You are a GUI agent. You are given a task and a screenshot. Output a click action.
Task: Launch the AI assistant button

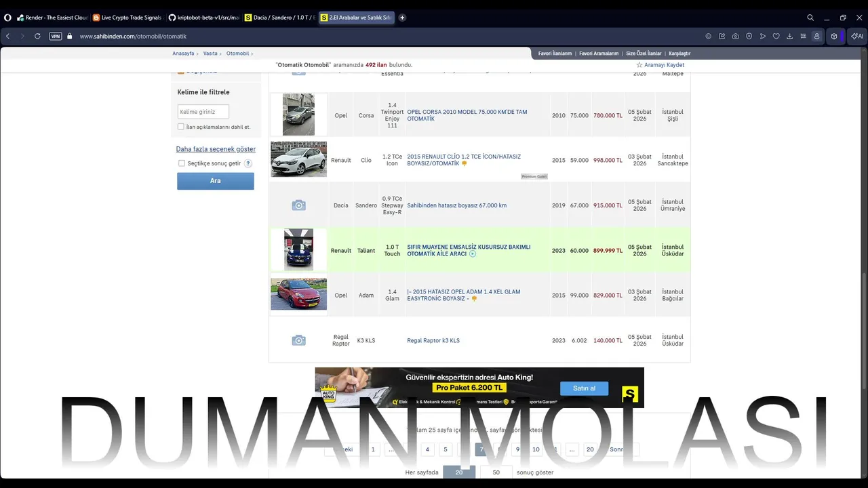coord(857,36)
